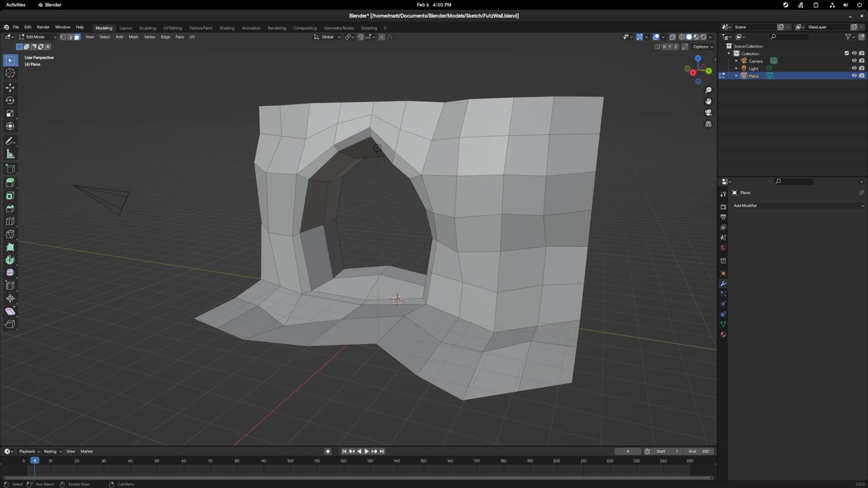Activate the Inset Faces tool
This screenshot has width=868, height=488.
coord(10,196)
